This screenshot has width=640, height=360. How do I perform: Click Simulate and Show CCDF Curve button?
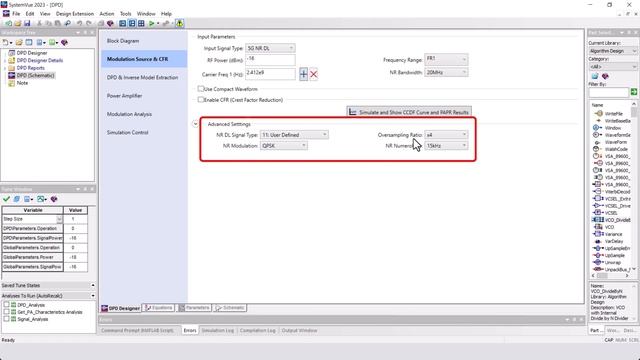coord(409,112)
